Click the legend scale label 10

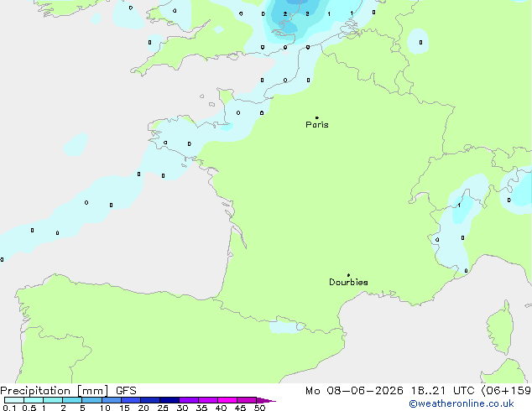pos(105,408)
